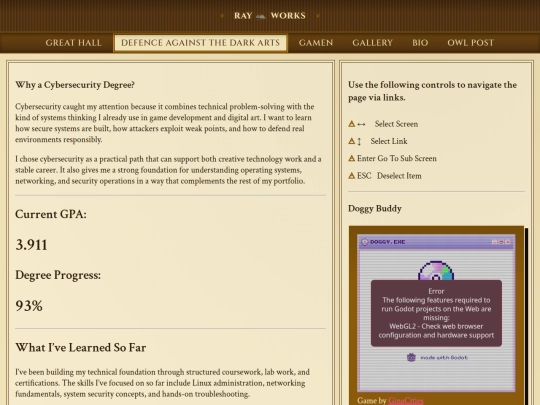Click the 'Why a Cybersecurity Degree?' heading
Viewport: 540px width, 405px height.
point(75,85)
